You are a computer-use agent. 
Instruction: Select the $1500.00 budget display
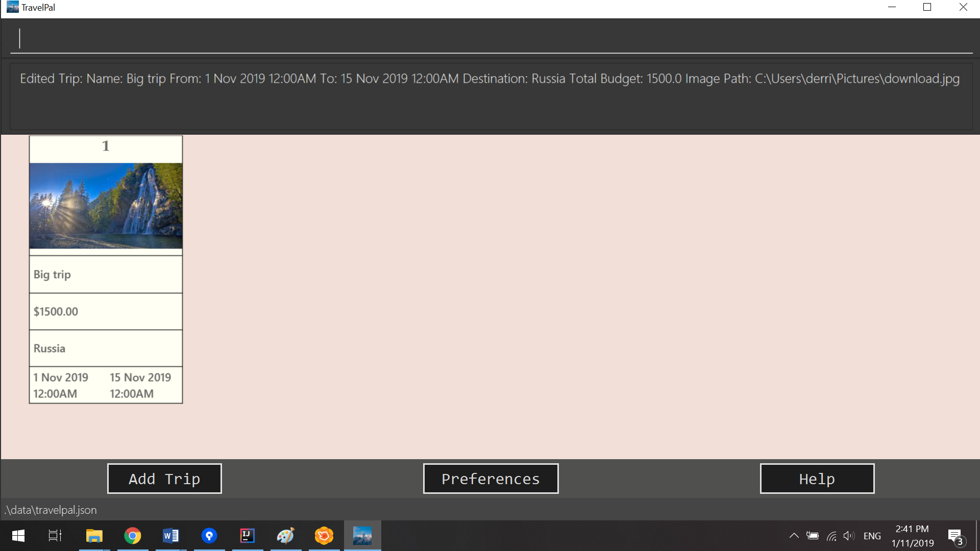tap(106, 312)
